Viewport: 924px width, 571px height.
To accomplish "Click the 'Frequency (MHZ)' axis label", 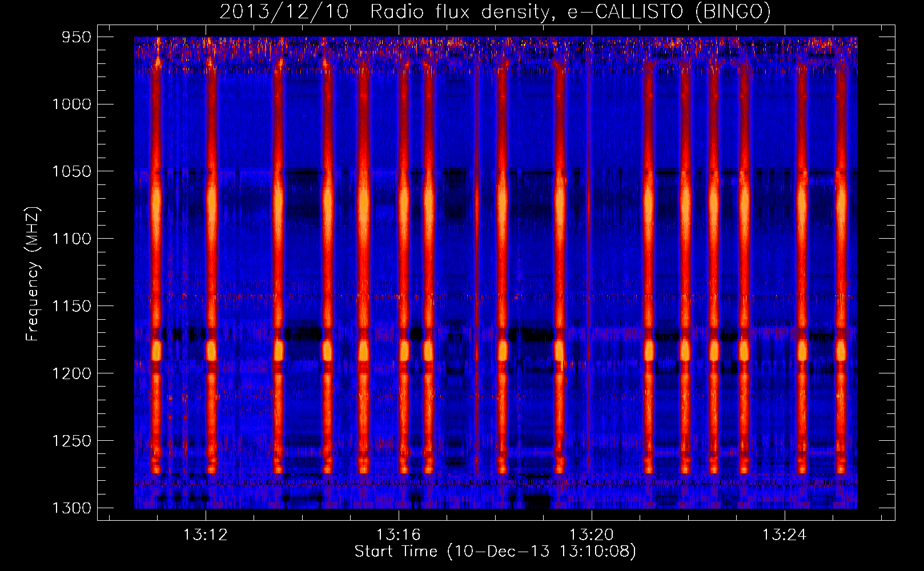I will (33, 274).
